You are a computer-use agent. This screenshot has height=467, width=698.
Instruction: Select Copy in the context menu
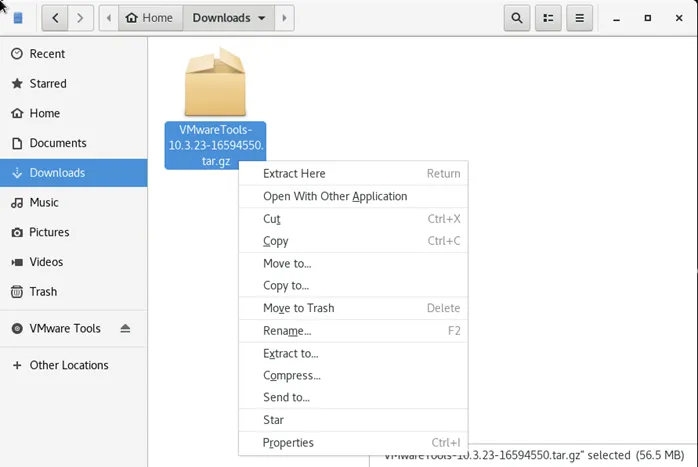353,241
